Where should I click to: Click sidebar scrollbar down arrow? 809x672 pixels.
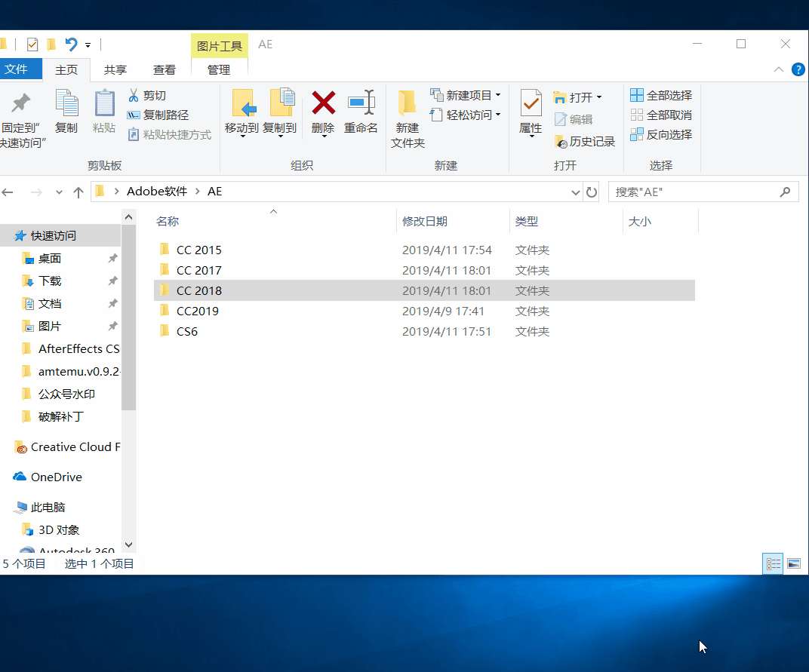(x=129, y=545)
